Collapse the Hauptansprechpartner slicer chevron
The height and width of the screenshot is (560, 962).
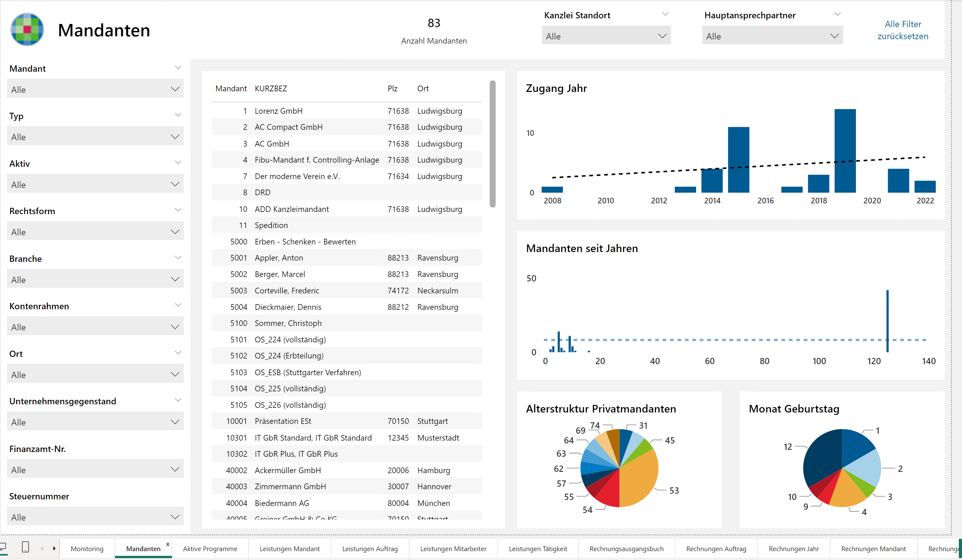838,14
